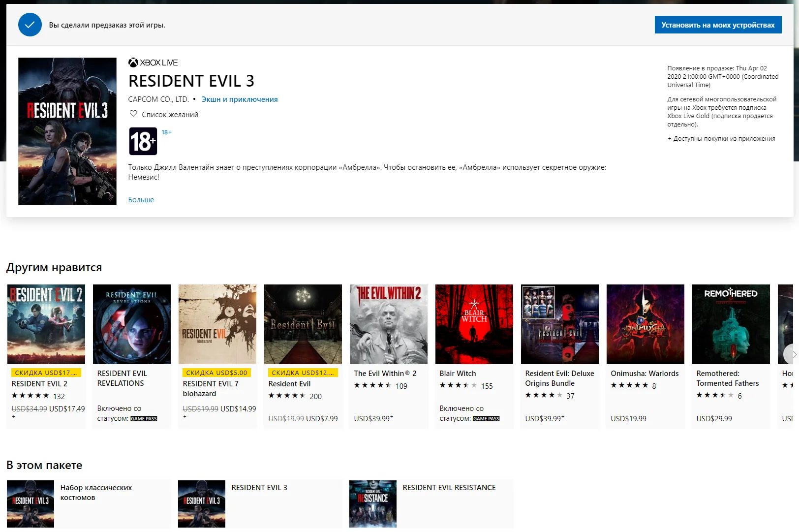Click Установить на моих устройствах button
799x532 pixels.
coord(718,25)
